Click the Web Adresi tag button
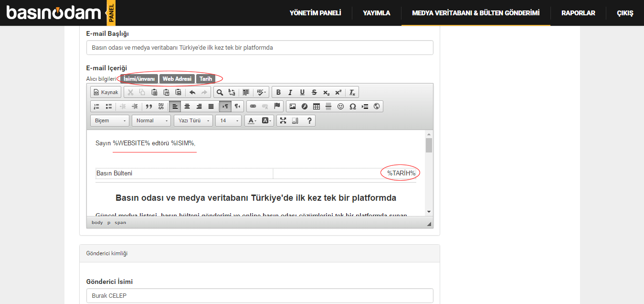 tap(177, 79)
